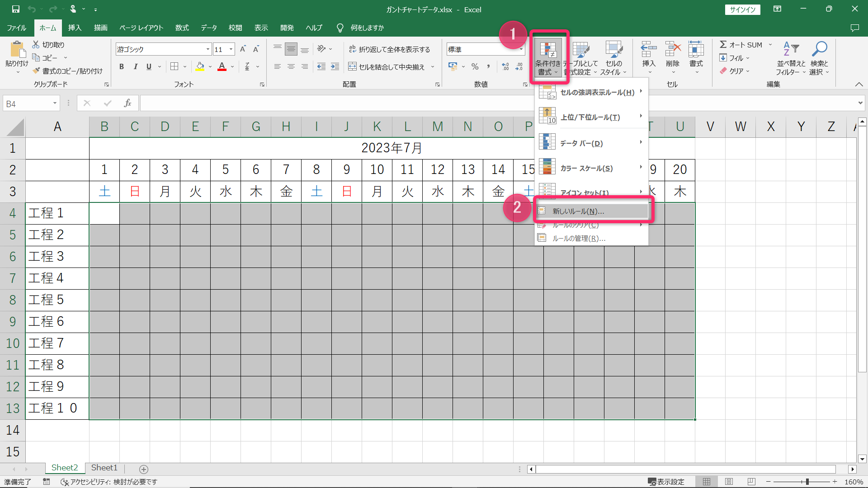
Task: Open Conditional Formatting (条件付き書式) icon
Action: coord(548,58)
